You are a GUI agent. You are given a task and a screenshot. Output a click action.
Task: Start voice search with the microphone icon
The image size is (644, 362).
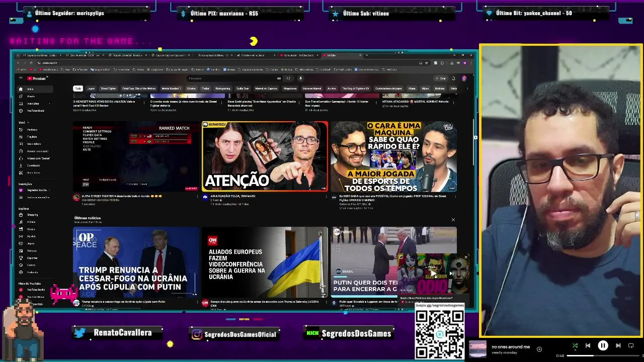300,78
